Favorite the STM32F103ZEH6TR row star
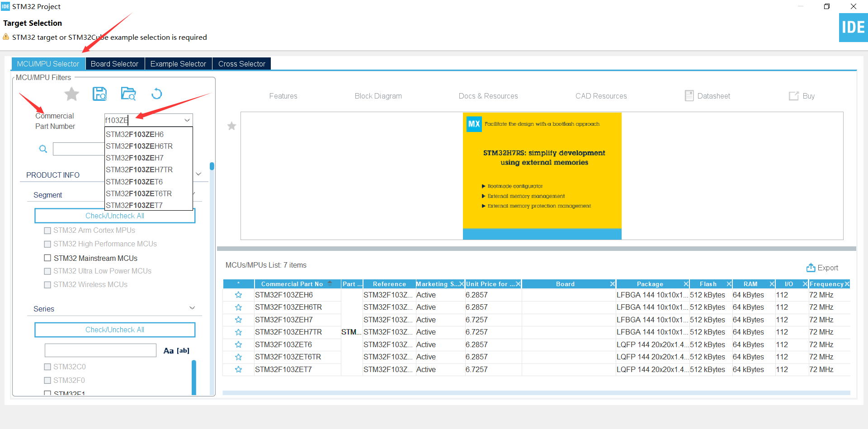Viewport: 868px width, 429px height. 238,307
